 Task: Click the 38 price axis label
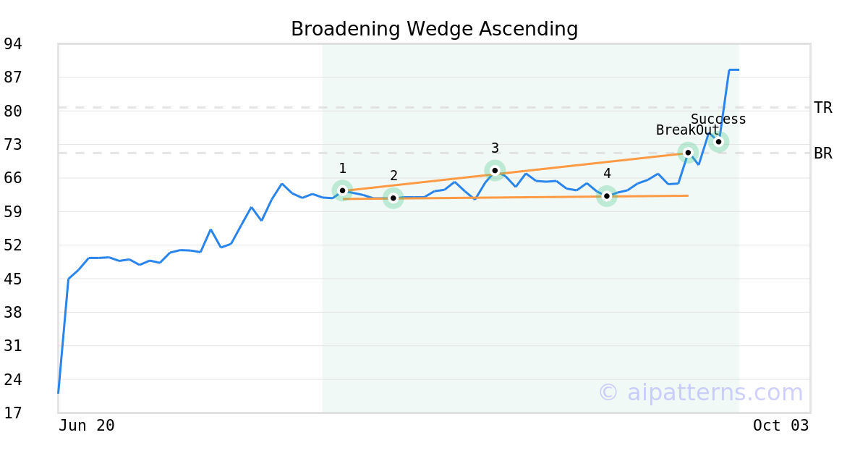pyautogui.click(x=13, y=313)
